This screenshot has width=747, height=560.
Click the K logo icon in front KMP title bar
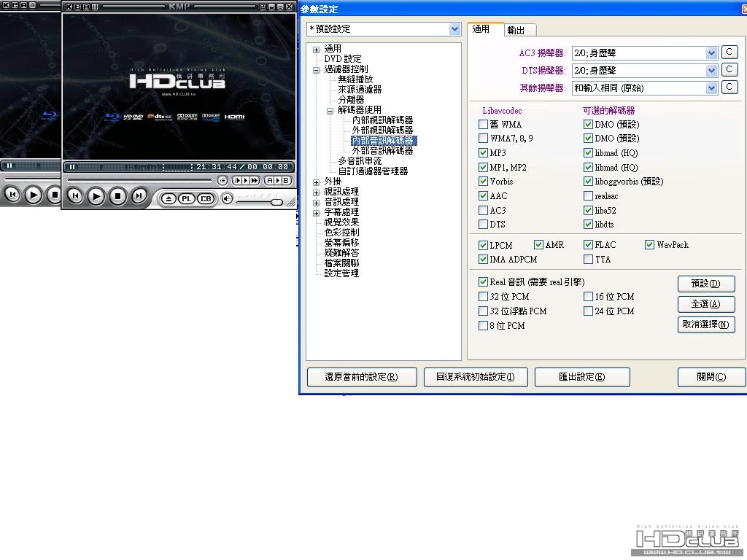click(x=69, y=7)
